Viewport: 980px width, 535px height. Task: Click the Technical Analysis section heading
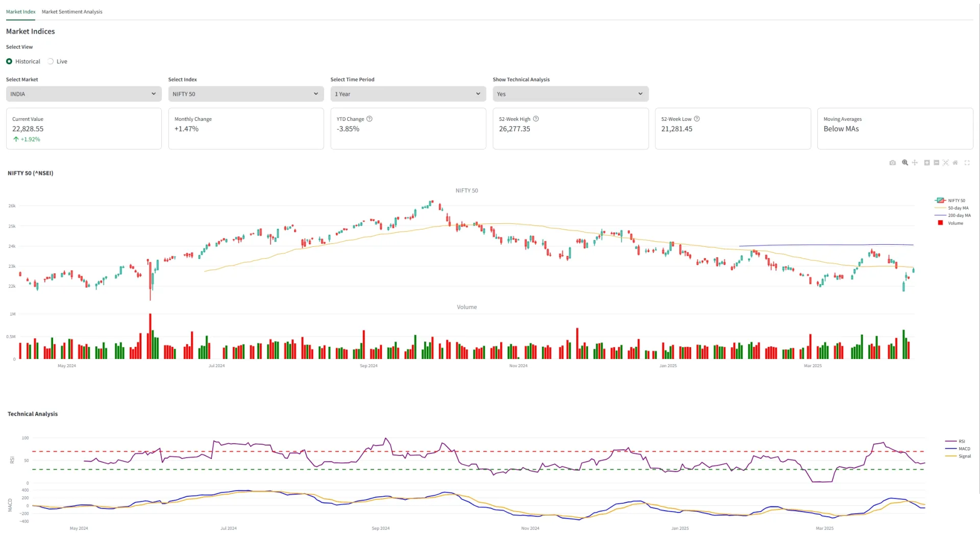click(33, 414)
